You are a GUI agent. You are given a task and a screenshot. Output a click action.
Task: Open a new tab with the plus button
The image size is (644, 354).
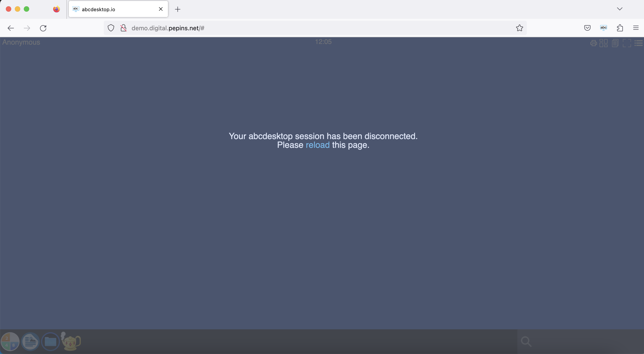(x=177, y=9)
